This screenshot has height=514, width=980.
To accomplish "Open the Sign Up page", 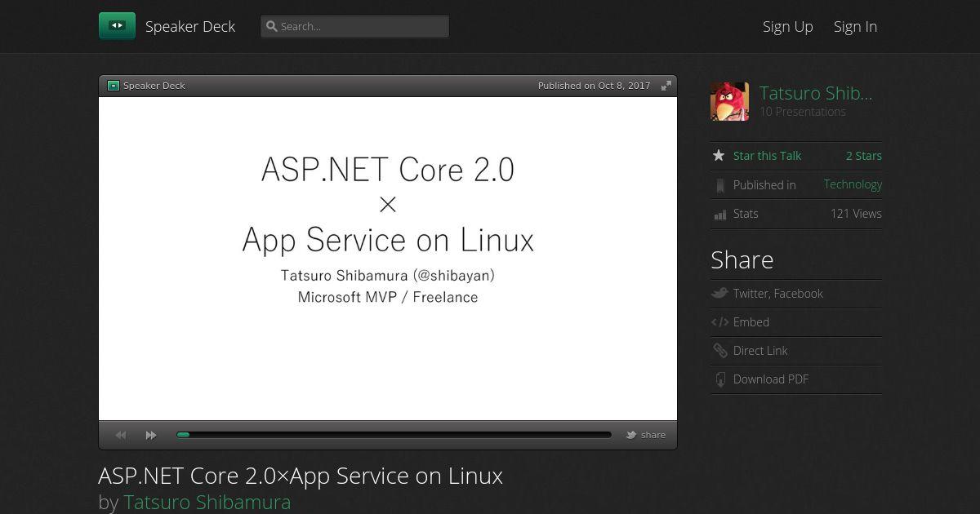I will (x=788, y=26).
